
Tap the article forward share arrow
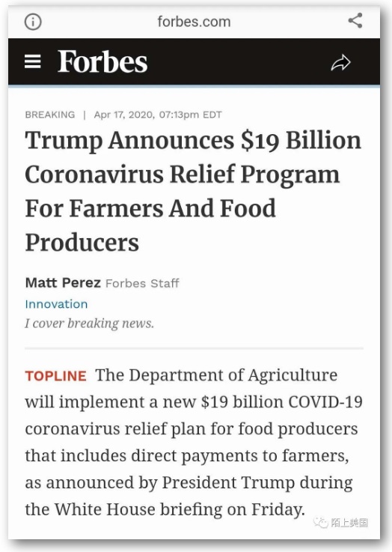[x=340, y=63]
